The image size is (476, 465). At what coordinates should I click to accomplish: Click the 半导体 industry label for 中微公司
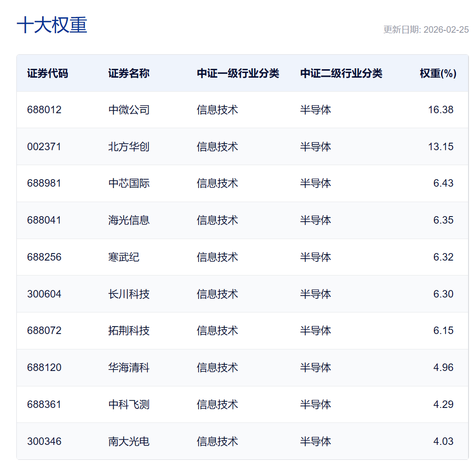tap(316, 109)
